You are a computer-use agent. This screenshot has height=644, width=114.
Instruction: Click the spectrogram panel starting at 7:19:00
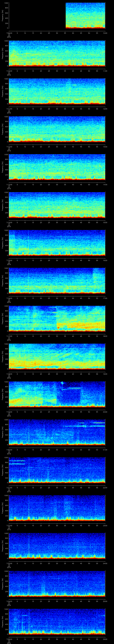coord(57,394)
